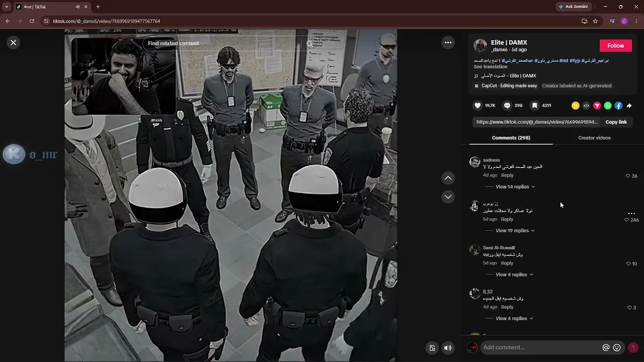The width and height of the screenshot is (644, 362).
Task: Open the mini player icon beside the volume button
Action: [432, 348]
